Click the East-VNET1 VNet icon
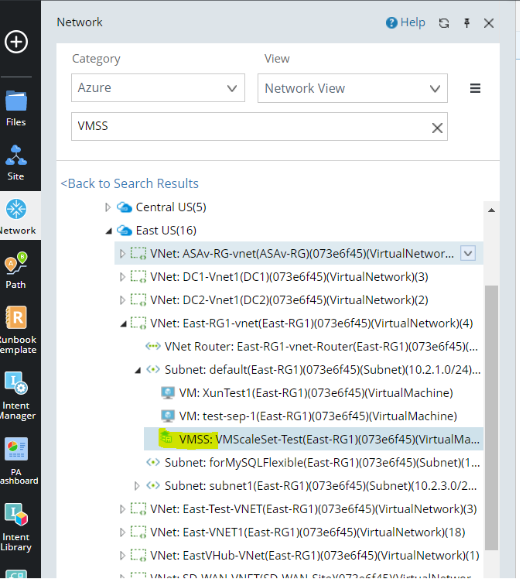Image resolution: width=520 pixels, height=580 pixels. (138, 533)
